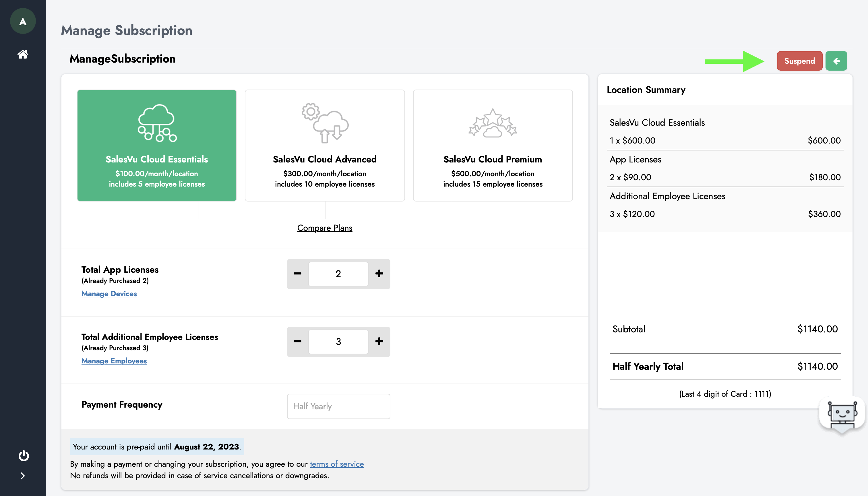Click the home icon in sidebar

pyautogui.click(x=23, y=54)
